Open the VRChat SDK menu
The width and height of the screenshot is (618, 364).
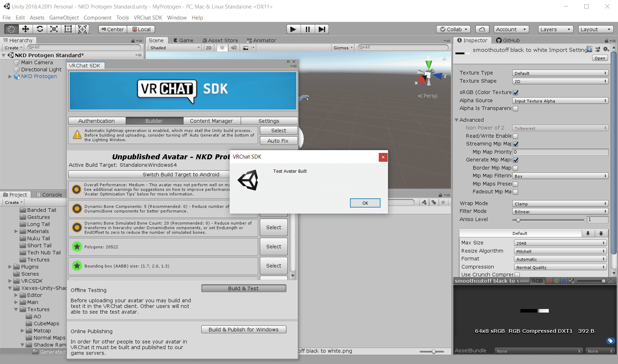[x=148, y=17]
